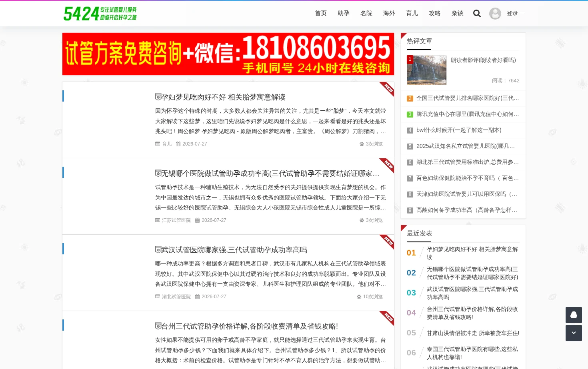Open hot article 全国三代试管婴儿排名
Viewport: 588px width, 369px height.
coord(468,98)
